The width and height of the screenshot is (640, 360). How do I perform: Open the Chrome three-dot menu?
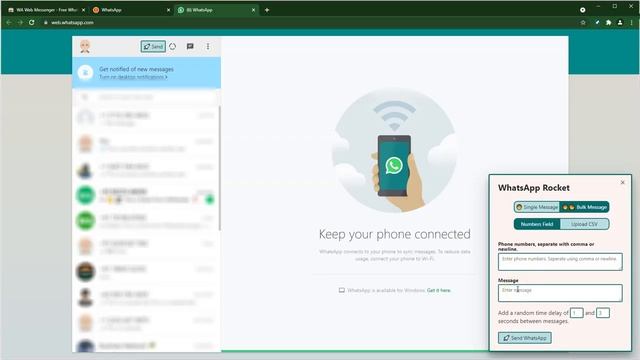[x=631, y=22]
